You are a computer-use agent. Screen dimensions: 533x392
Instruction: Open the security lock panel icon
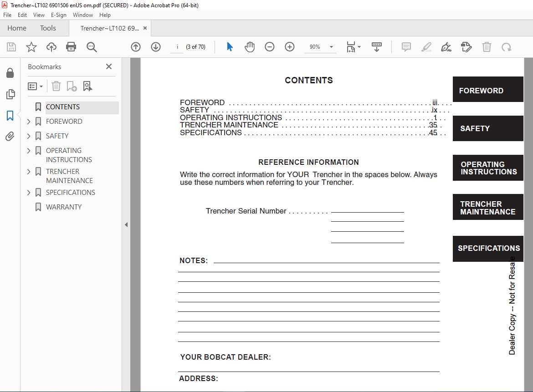pyautogui.click(x=10, y=73)
